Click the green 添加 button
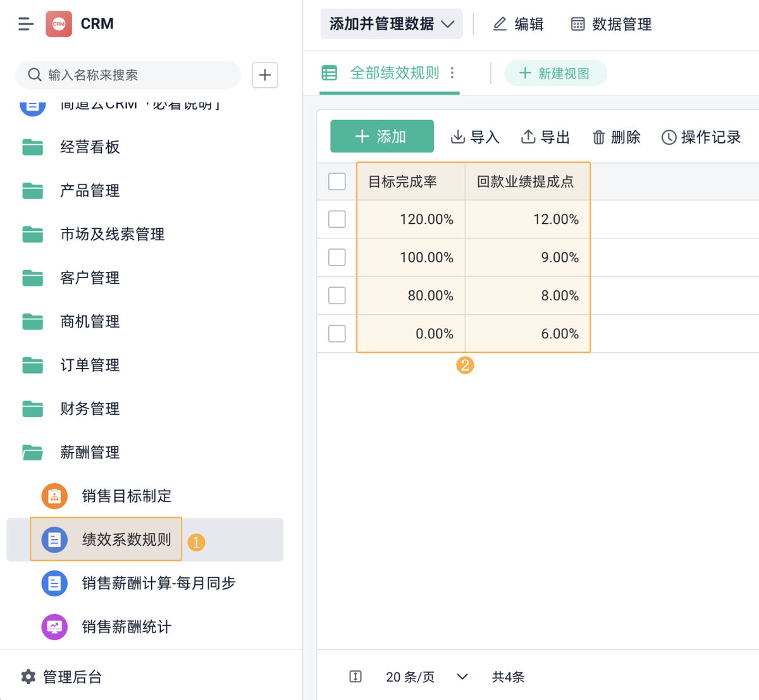 click(382, 137)
